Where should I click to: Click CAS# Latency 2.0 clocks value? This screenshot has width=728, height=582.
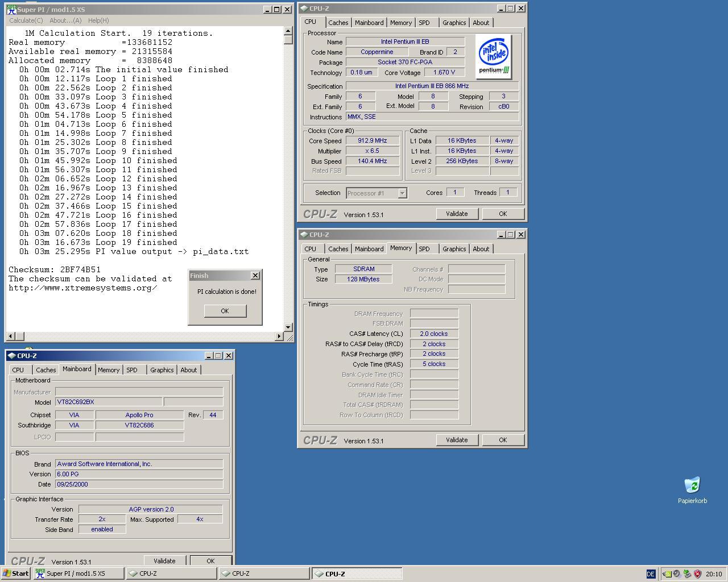(x=434, y=334)
